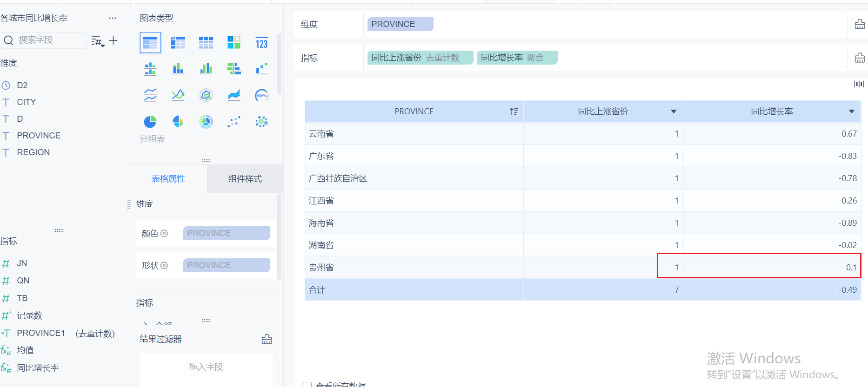Select the JN measure field

point(22,263)
